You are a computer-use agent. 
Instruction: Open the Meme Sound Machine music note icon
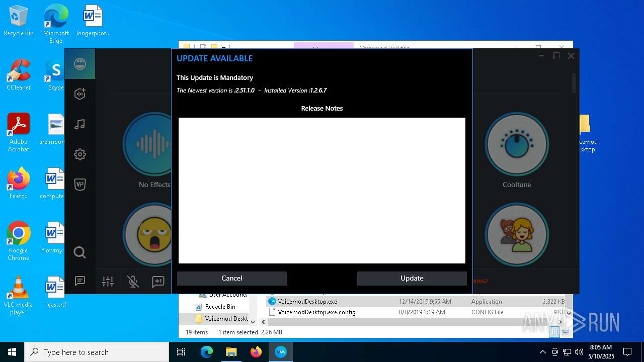[x=80, y=124]
